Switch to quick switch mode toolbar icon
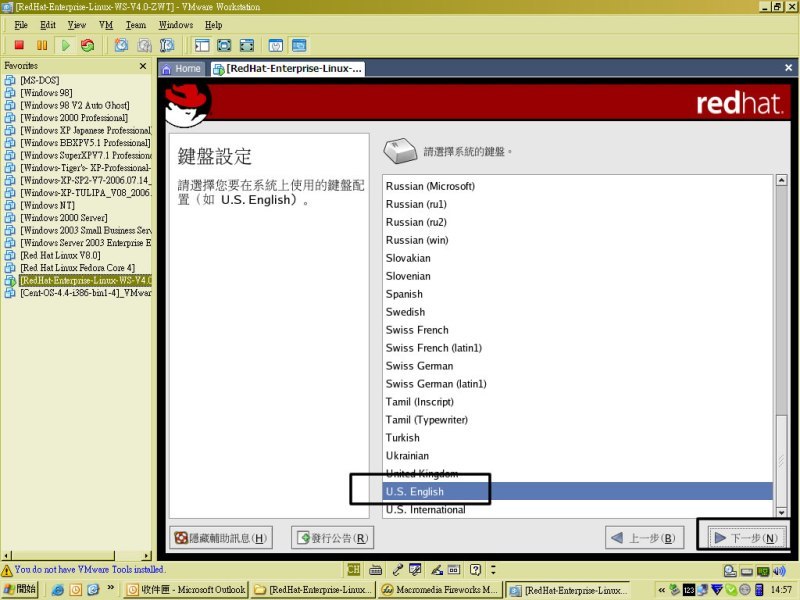The width and height of the screenshot is (800, 600). 224,45
